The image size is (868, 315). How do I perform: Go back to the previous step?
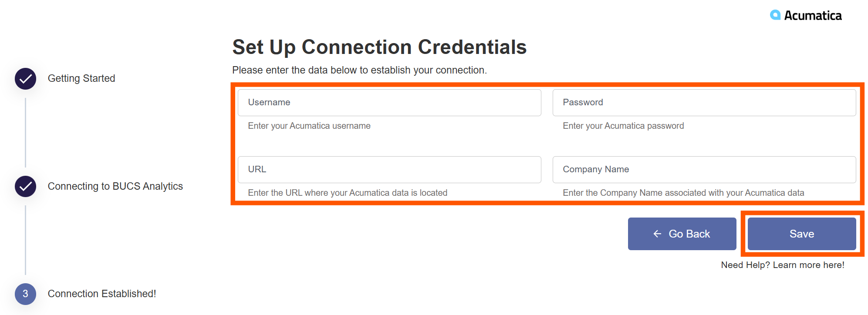coord(682,234)
